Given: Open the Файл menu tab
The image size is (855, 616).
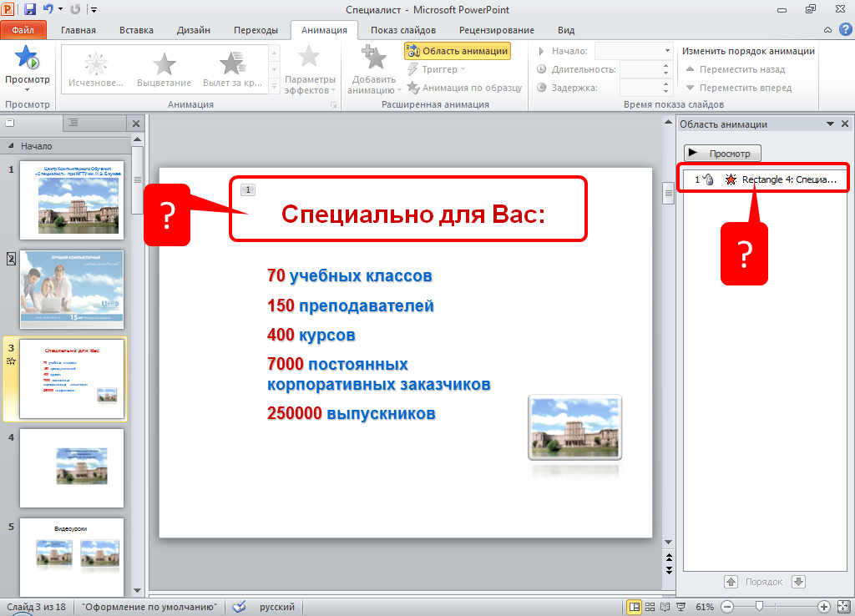Looking at the screenshot, I should coord(23,30).
